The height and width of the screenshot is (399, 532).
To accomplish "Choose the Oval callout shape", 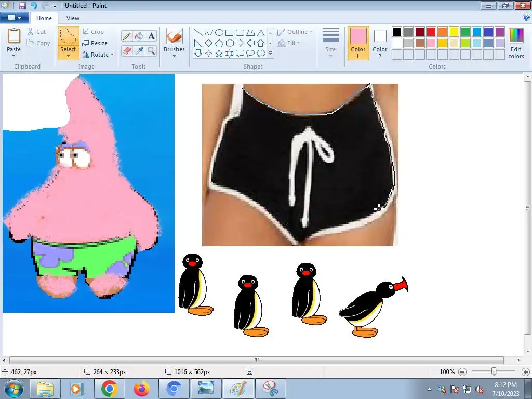I will pos(250,54).
